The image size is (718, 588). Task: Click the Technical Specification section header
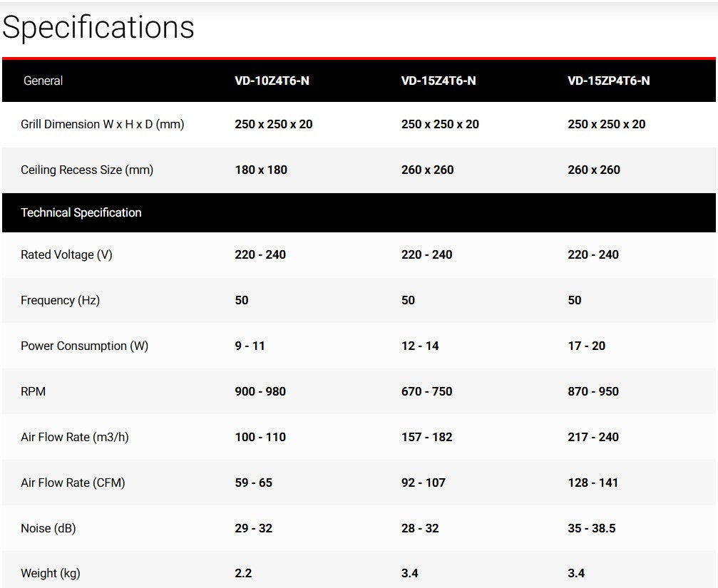81,212
